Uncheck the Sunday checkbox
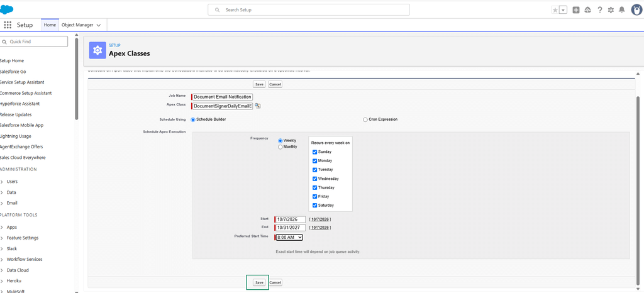The width and height of the screenshot is (644, 293). point(314,152)
